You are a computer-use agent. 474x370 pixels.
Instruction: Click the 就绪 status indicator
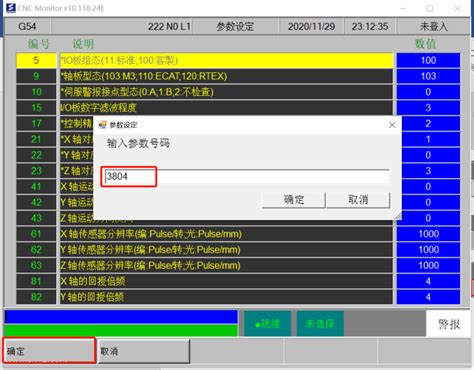[267, 324]
